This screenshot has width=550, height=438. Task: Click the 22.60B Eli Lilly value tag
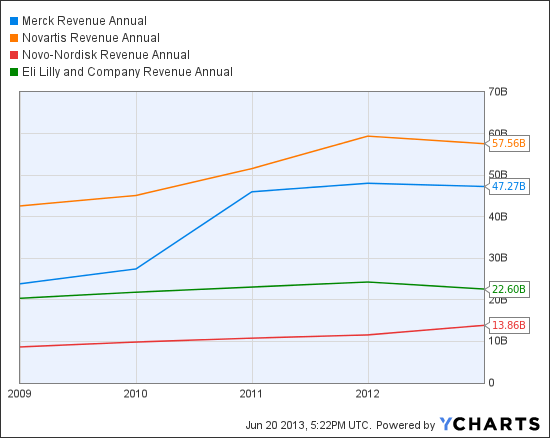(x=508, y=289)
